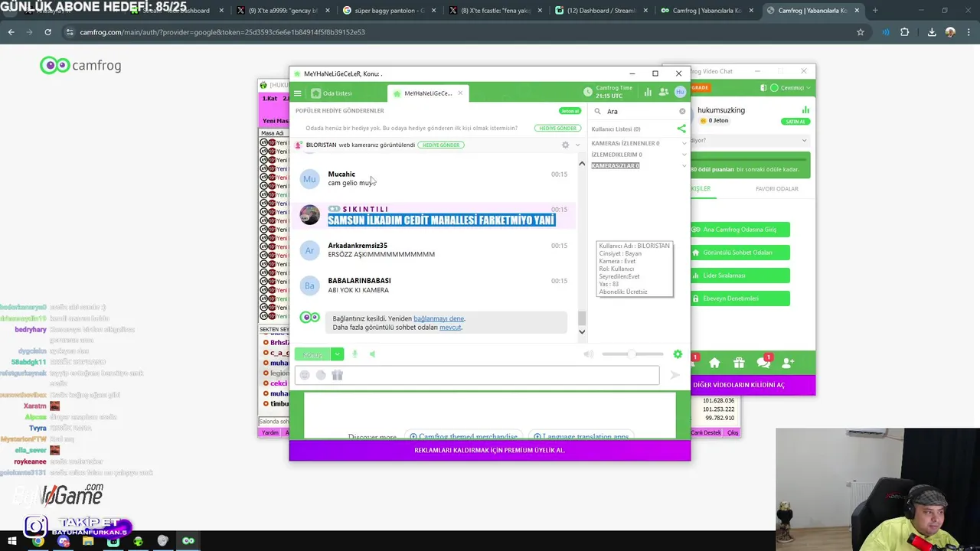Send the message with arrow icon

coord(675,375)
